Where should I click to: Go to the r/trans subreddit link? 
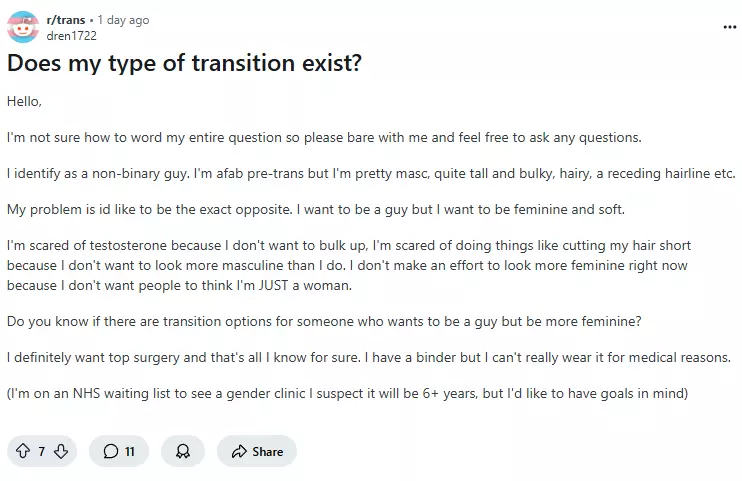pos(67,20)
